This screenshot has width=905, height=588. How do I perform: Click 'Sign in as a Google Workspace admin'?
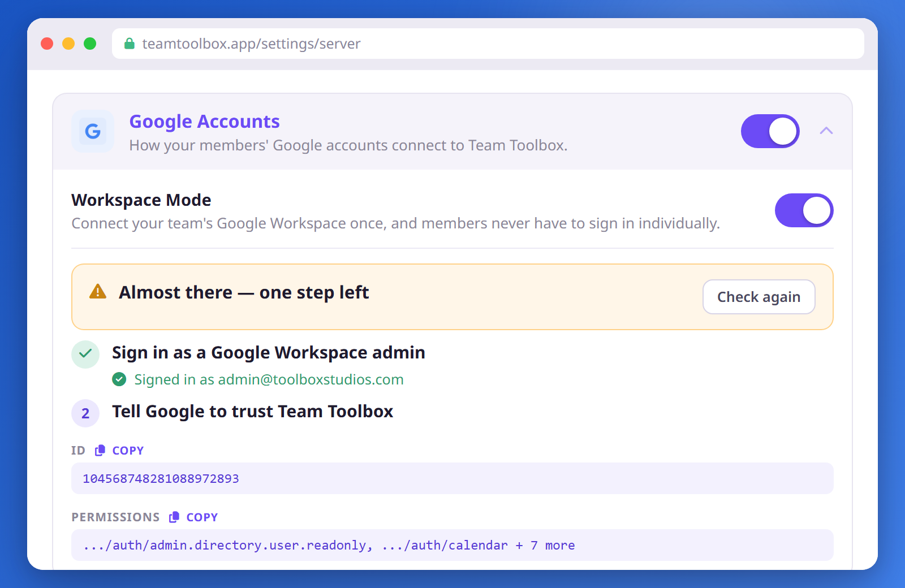[269, 353]
